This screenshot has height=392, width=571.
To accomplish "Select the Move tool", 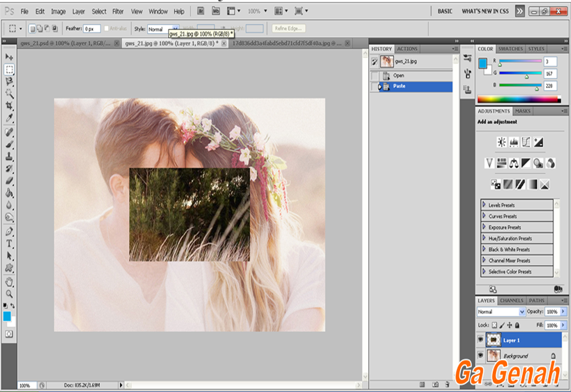I will pos(8,57).
